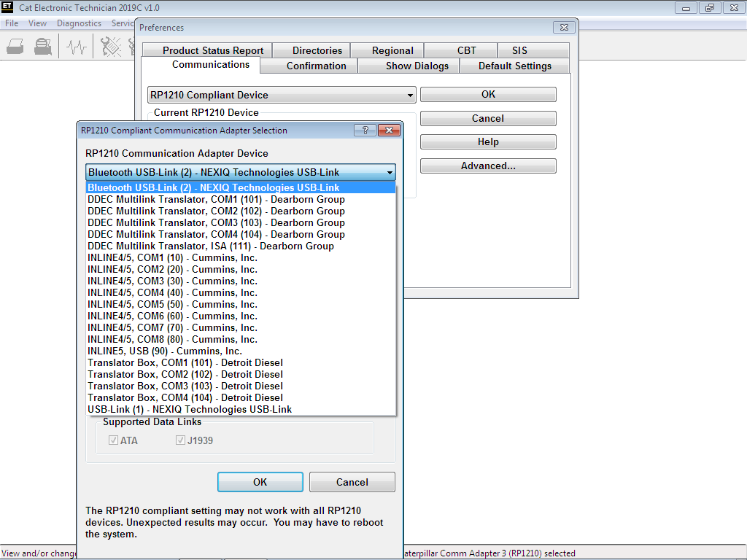Click Cancel in the Preferences dialog
This screenshot has height=560, width=747.
487,118
